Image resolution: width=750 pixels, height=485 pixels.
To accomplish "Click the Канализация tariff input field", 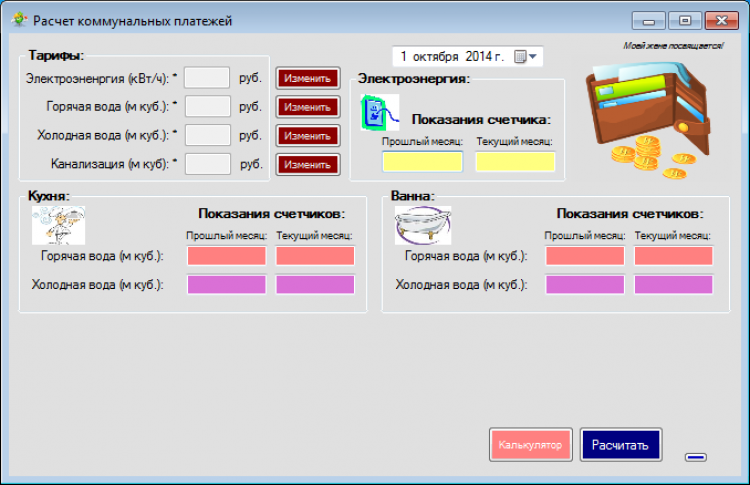I will tap(208, 164).
